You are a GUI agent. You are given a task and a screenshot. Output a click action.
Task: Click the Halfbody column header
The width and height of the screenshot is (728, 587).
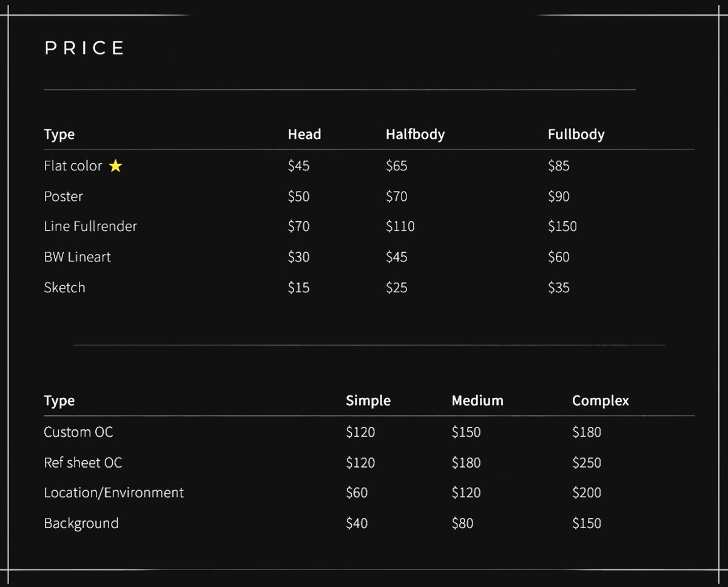(x=415, y=135)
